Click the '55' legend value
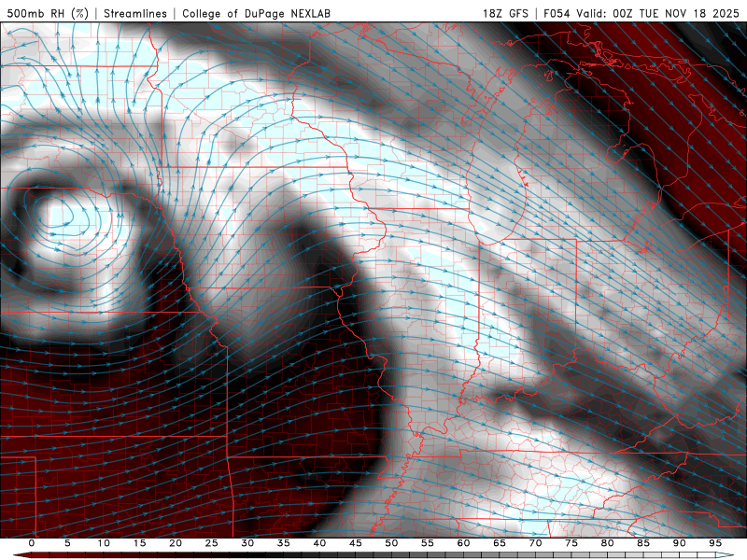 click(x=428, y=543)
